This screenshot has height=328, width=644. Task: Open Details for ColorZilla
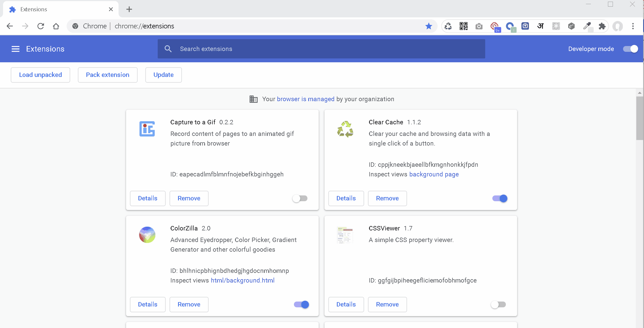click(148, 304)
